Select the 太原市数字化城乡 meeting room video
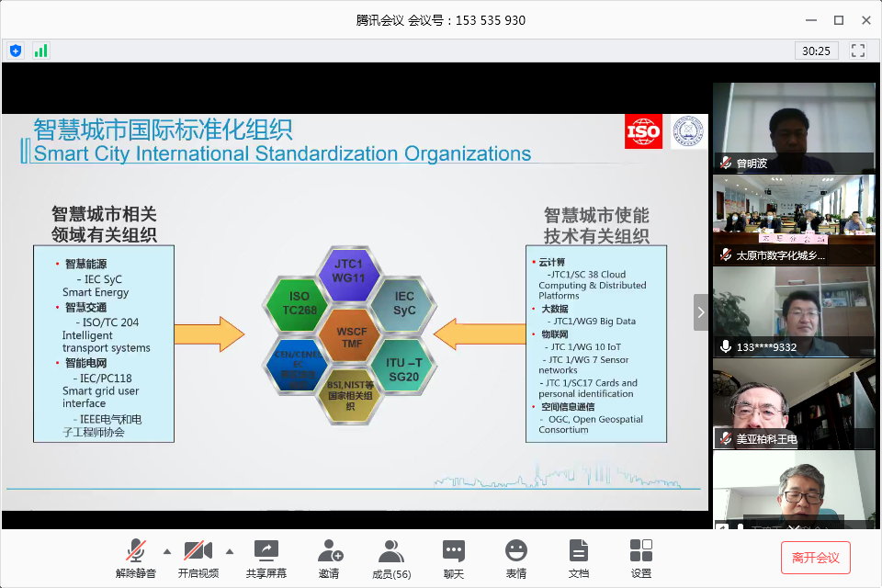Screen dimensions: 882x588 tap(793, 219)
